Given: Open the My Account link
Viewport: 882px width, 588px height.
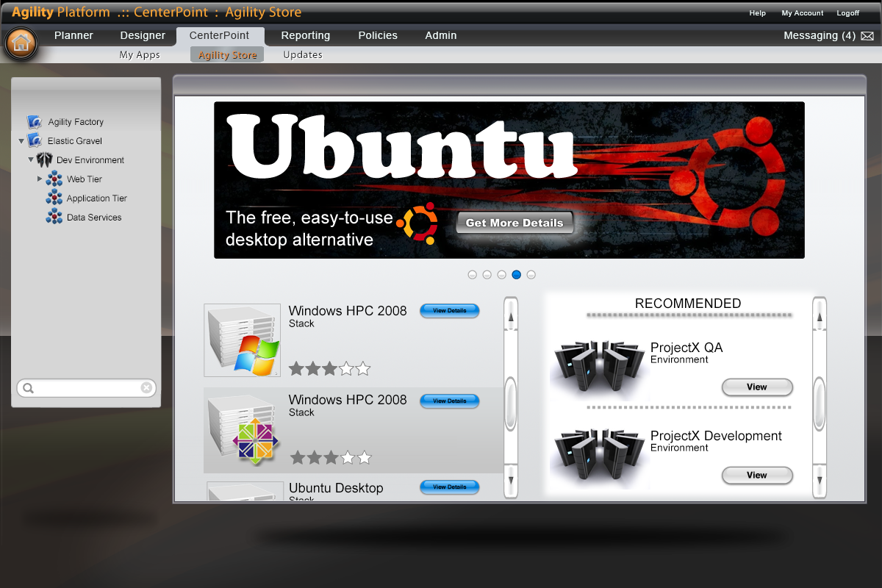Looking at the screenshot, I should pos(803,13).
